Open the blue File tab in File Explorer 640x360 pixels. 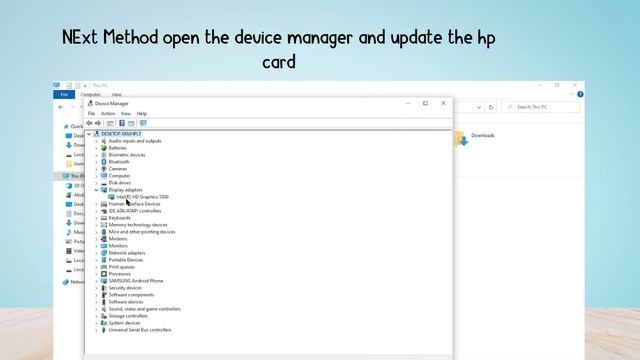point(64,95)
